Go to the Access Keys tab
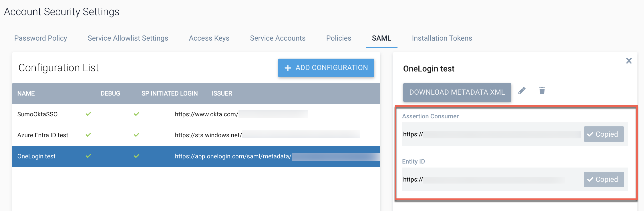 (209, 38)
